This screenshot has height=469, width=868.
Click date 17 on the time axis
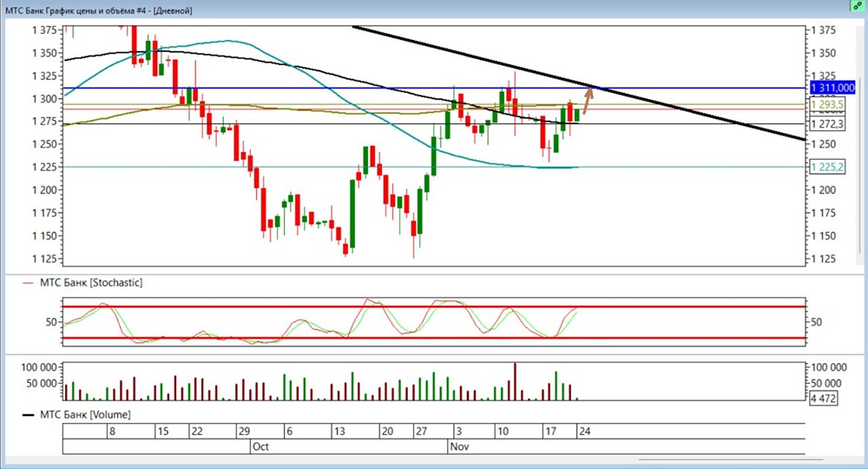tap(550, 432)
